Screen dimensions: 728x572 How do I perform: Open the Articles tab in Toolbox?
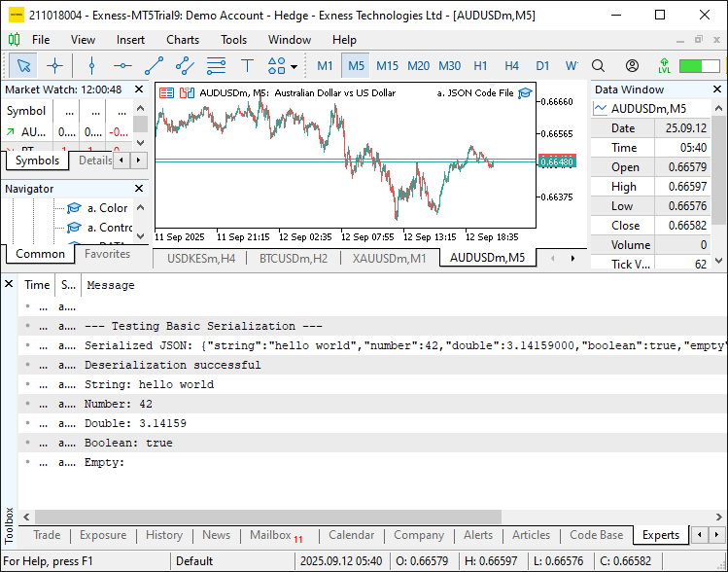(531, 535)
